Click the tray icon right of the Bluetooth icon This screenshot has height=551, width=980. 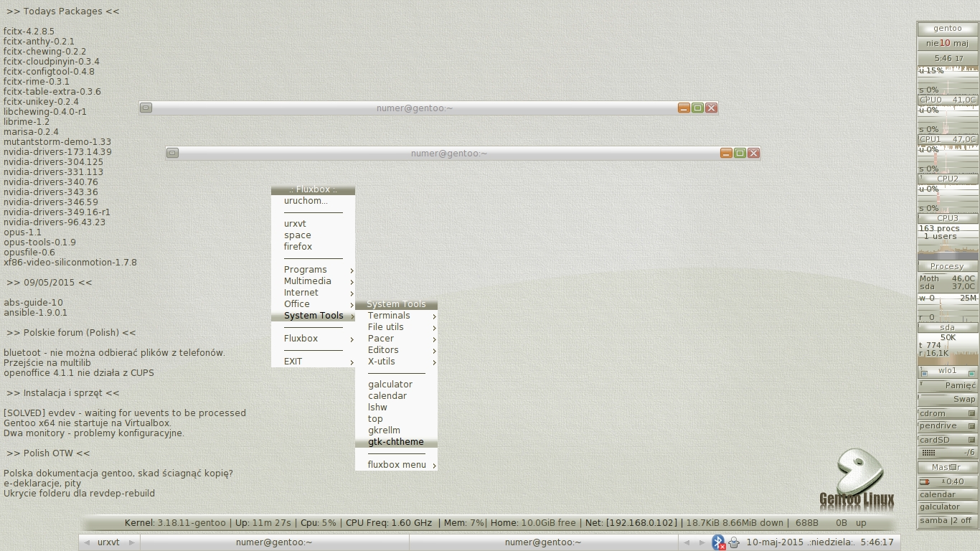pos(734,542)
